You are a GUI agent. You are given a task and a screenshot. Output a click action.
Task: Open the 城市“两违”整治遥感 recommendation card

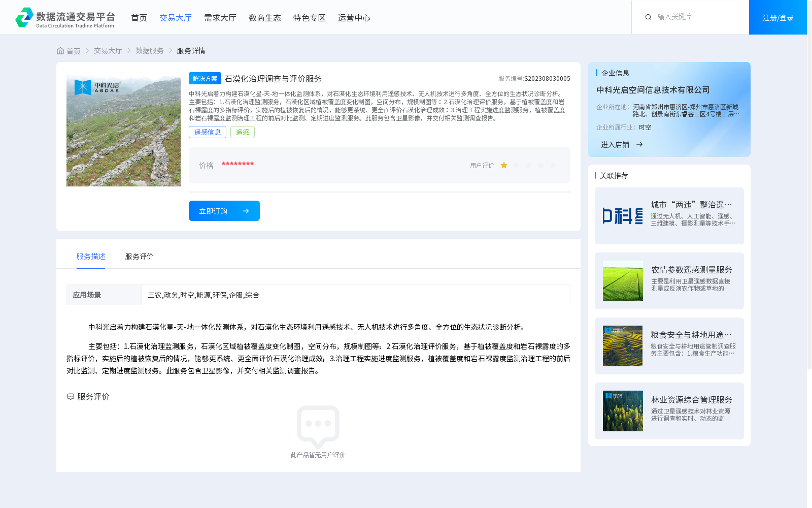pyautogui.click(x=669, y=216)
